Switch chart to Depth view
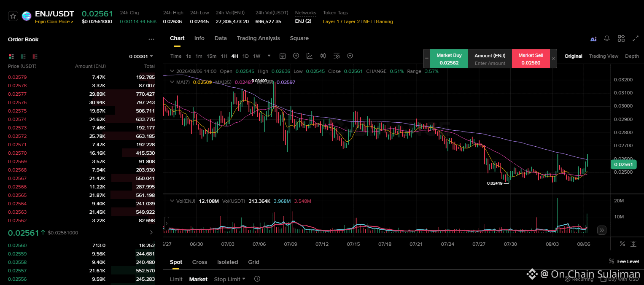Viewport: 644px width, 285px height. tap(632, 56)
